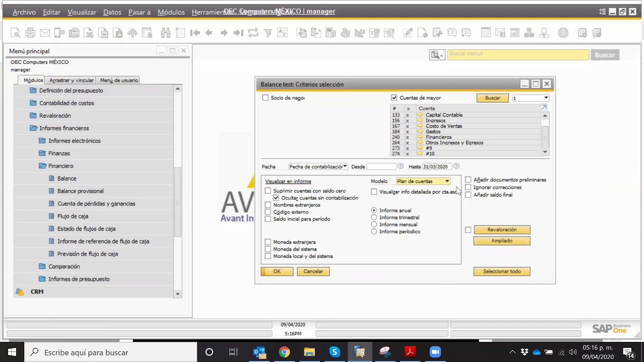Go to first data record arrow
644x362 pixels.
(x=195, y=33)
